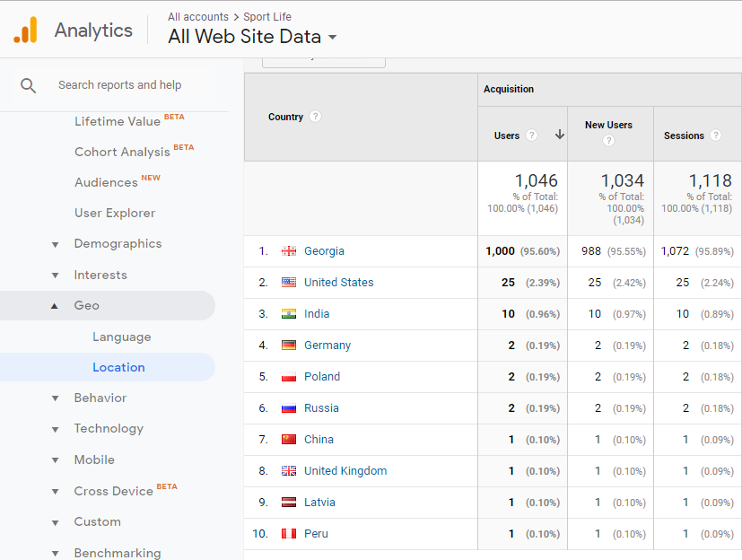The width and height of the screenshot is (742, 560).
Task: Click help icon beside Sessions column
Action: click(x=715, y=136)
